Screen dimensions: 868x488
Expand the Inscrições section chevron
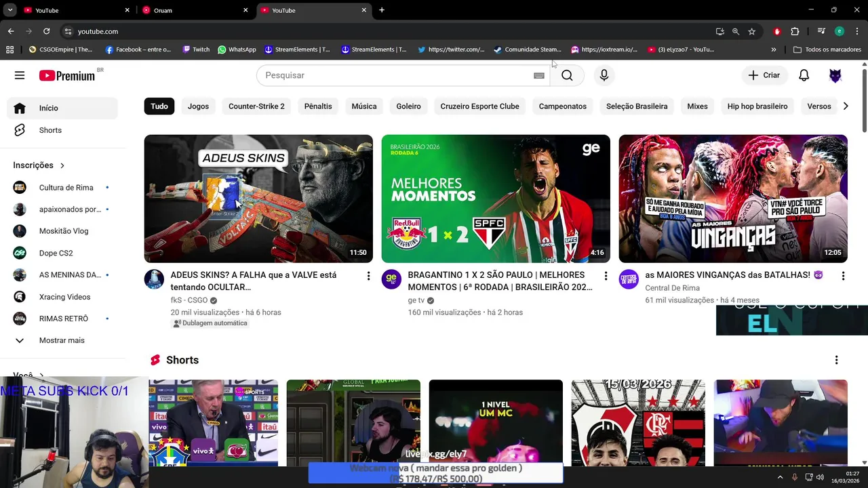pyautogui.click(x=62, y=165)
